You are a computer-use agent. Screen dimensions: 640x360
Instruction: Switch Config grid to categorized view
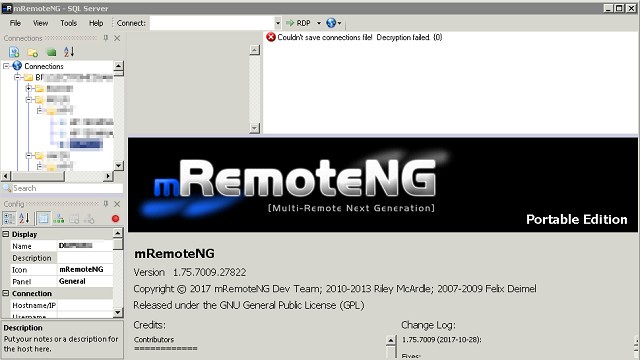click(9, 218)
